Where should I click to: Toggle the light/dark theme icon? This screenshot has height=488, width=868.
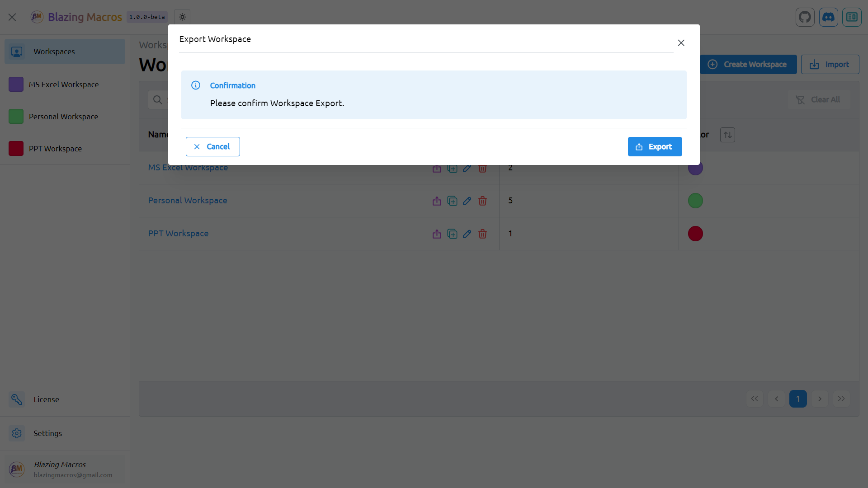click(182, 17)
